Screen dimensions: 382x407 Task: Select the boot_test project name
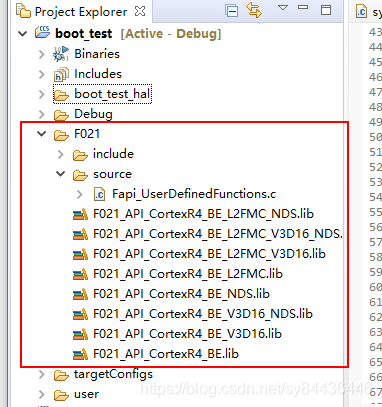(84, 34)
